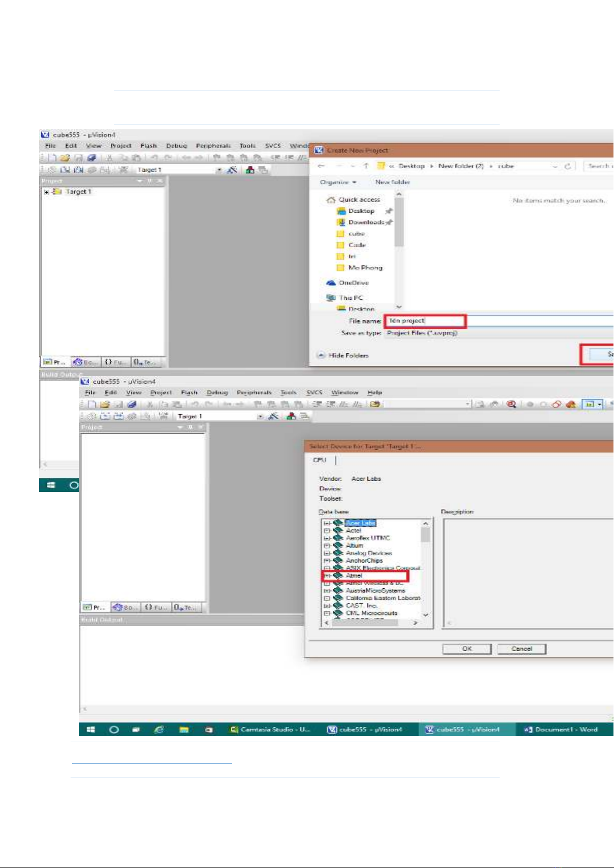Screen dimensions: 614x868
Task: Select Aeroflex UTMC in the vendor list
Action: (x=368, y=538)
